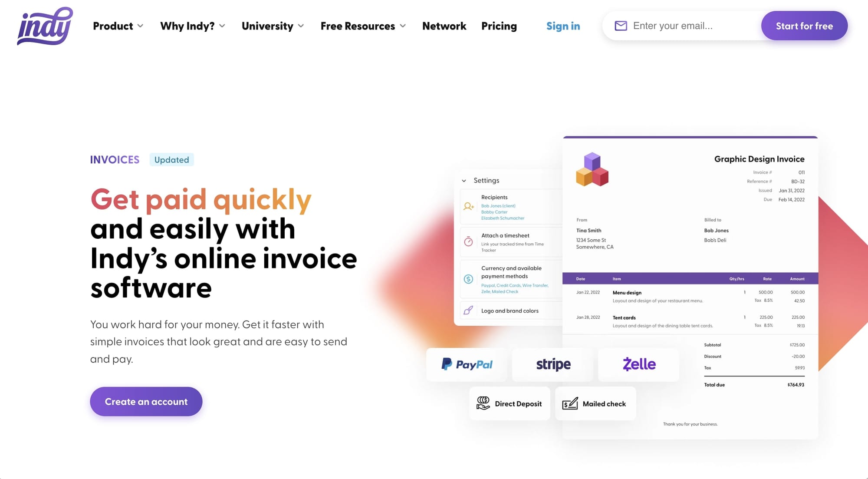Click the Direct Deposit icon
The width and height of the screenshot is (868, 479).
(x=483, y=403)
